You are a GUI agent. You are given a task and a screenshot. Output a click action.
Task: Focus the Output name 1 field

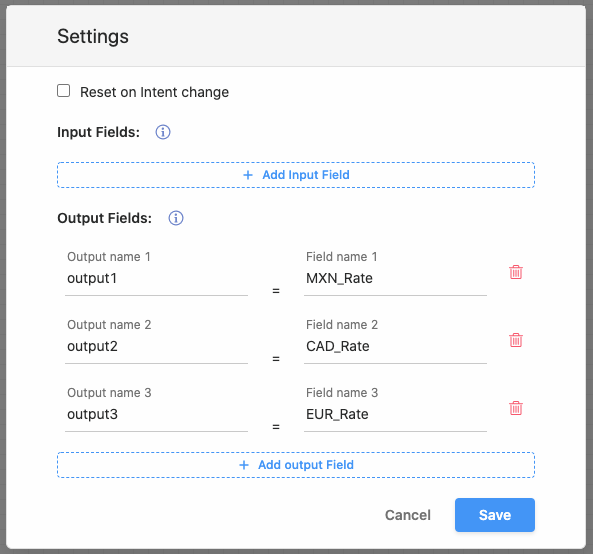[157, 279]
